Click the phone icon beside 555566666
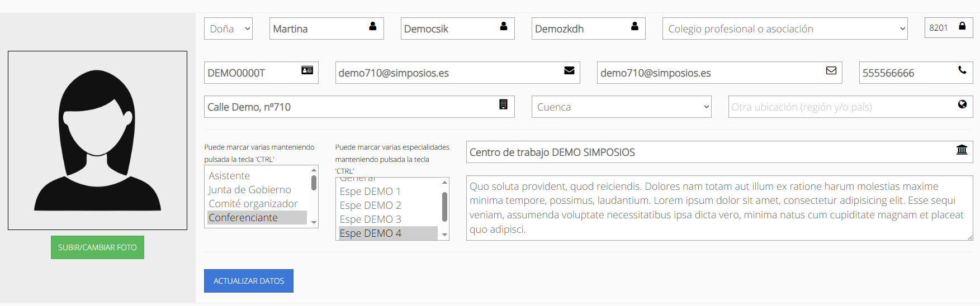 click(962, 70)
